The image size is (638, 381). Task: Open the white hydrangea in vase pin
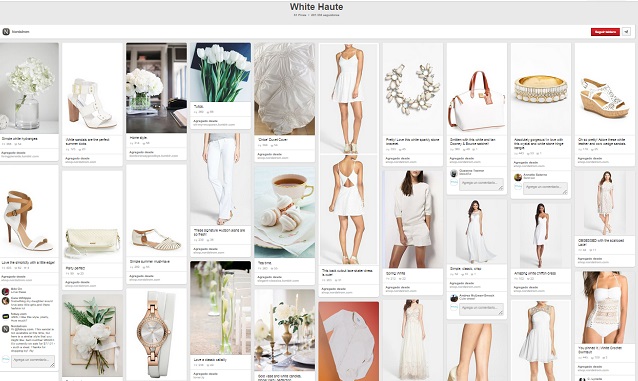[29, 88]
